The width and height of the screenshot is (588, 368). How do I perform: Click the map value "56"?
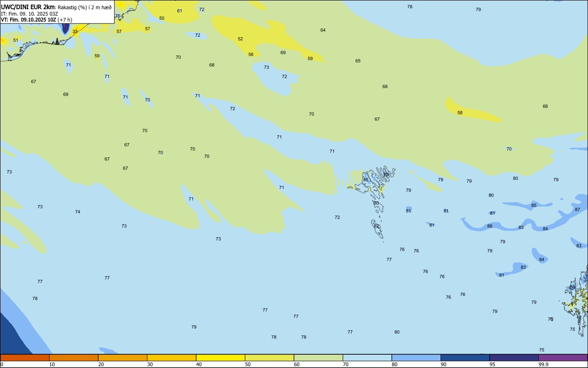[251, 55]
